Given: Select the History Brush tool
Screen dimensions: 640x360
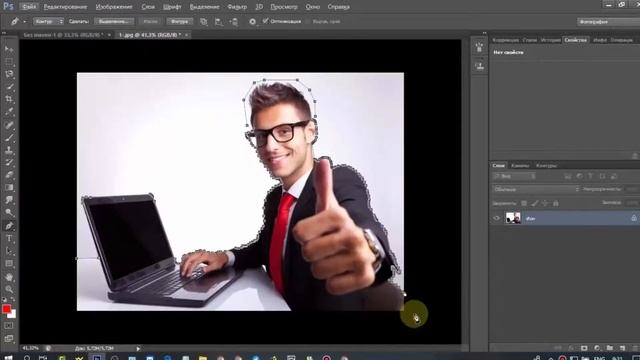Looking at the screenshot, I should tap(9, 162).
